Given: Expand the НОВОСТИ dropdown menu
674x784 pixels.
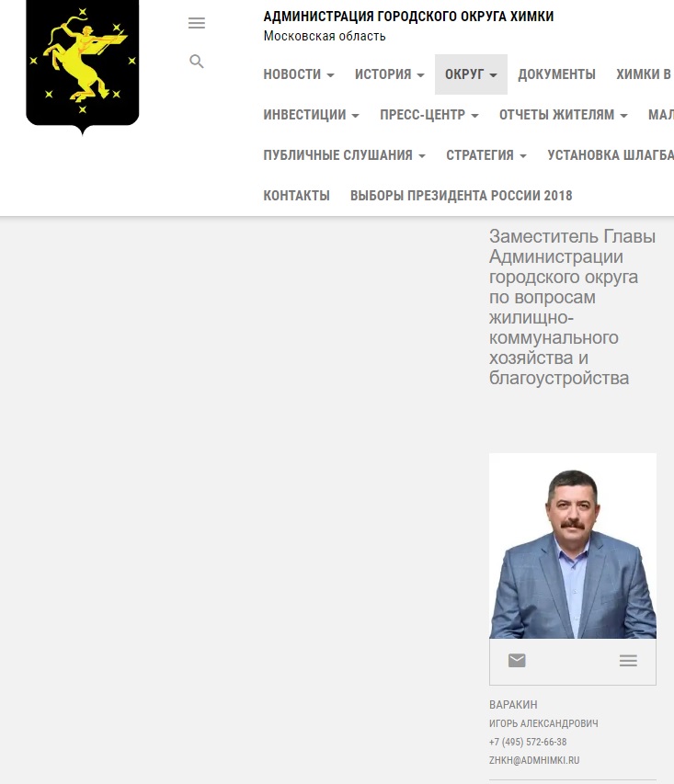Looking at the screenshot, I should click(299, 74).
